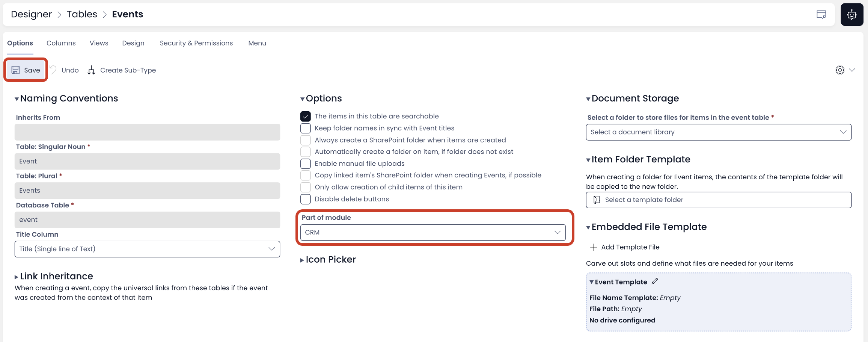Click the pencil icon beside Event Template
868x342 pixels.
tap(655, 281)
